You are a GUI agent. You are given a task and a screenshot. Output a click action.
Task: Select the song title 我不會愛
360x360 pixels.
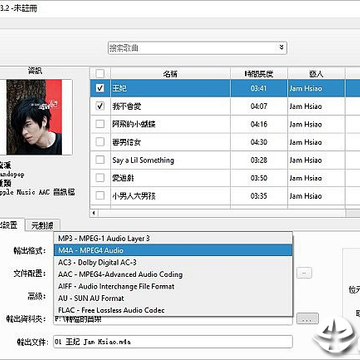click(x=127, y=106)
